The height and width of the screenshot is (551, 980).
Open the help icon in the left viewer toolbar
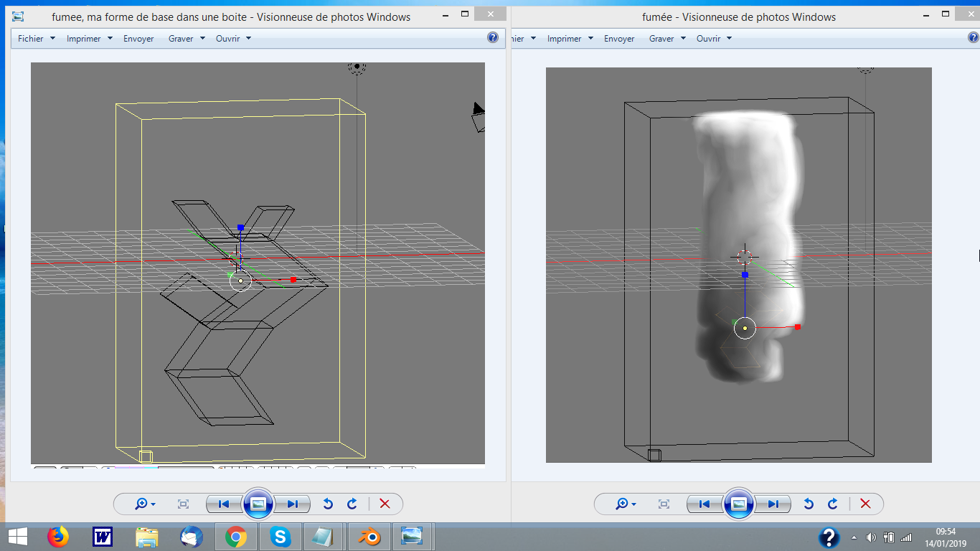(493, 38)
